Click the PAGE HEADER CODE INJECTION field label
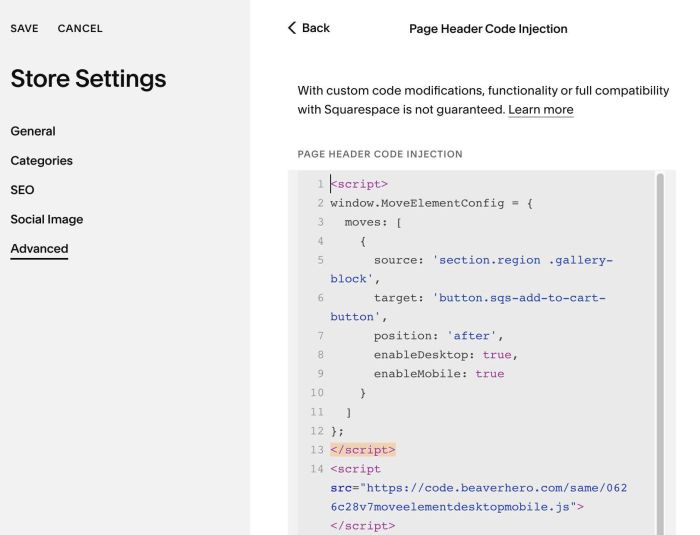 click(380, 154)
